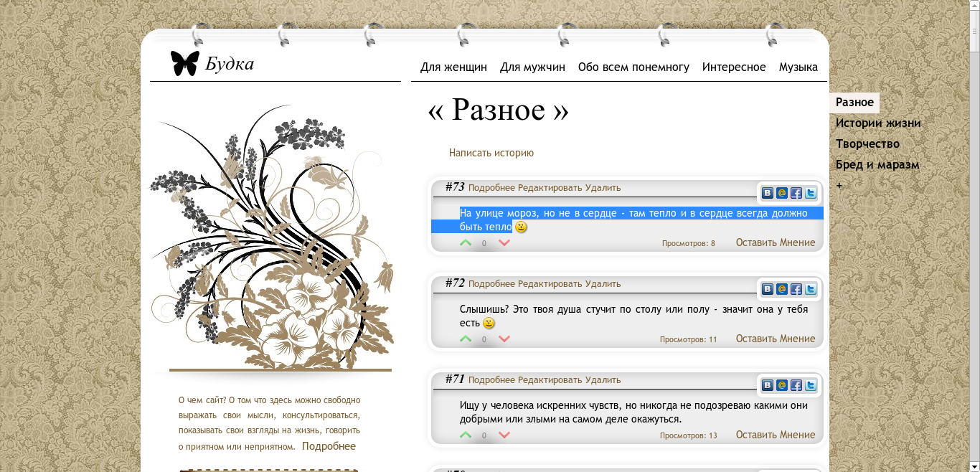Click Редактировать on post #71
Screen dimensions: 980x472
click(x=550, y=380)
